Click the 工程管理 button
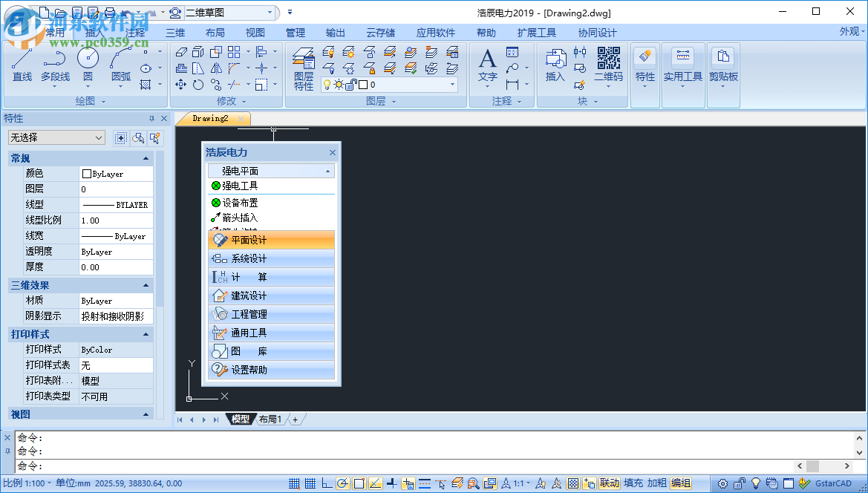This screenshot has width=868, height=493. pos(271,314)
